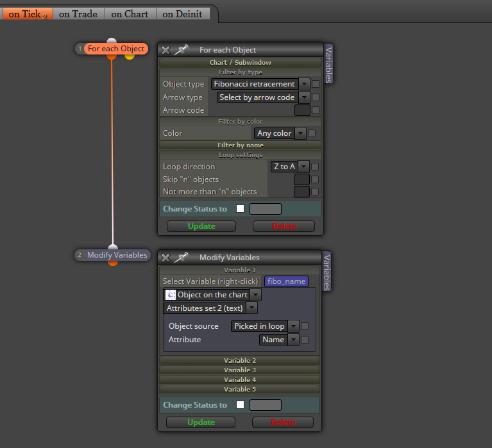The height and width of the screenshot is (448, 492).
Task: Click input connector above Modify Variables block
Action: click(x=113, y=247)
